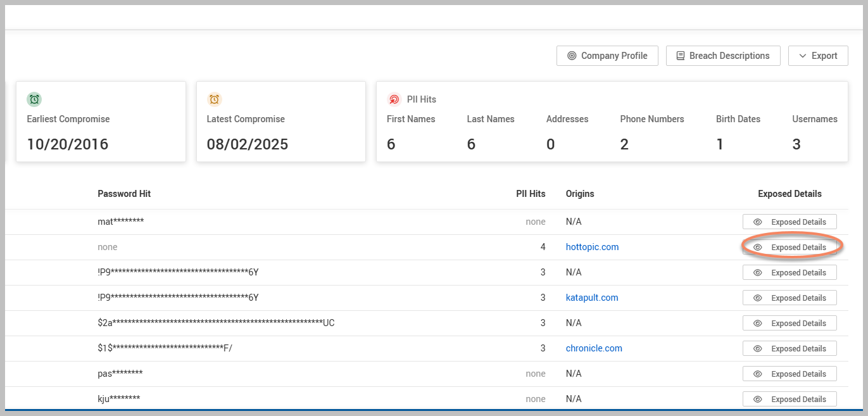The width and height of the screenshot is (868, 416).
Task: Open the hottopic.com origin link
Action: [592, 247]
